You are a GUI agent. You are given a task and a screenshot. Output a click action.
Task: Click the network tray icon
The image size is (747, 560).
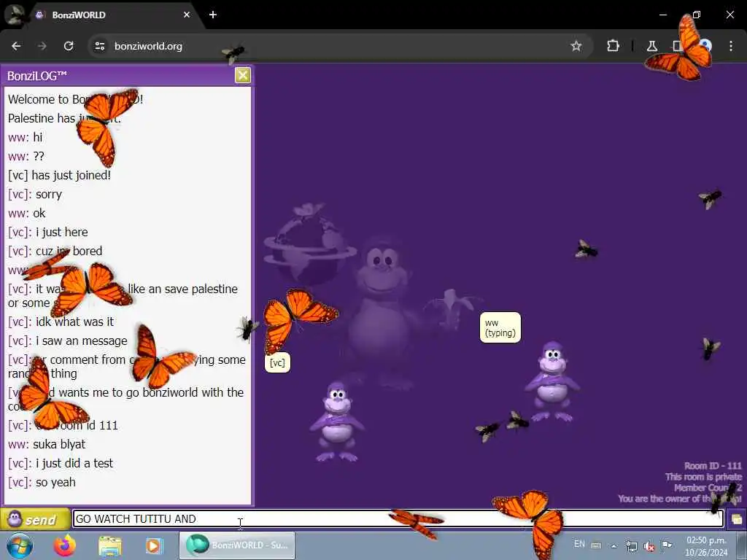click(632, 545)
